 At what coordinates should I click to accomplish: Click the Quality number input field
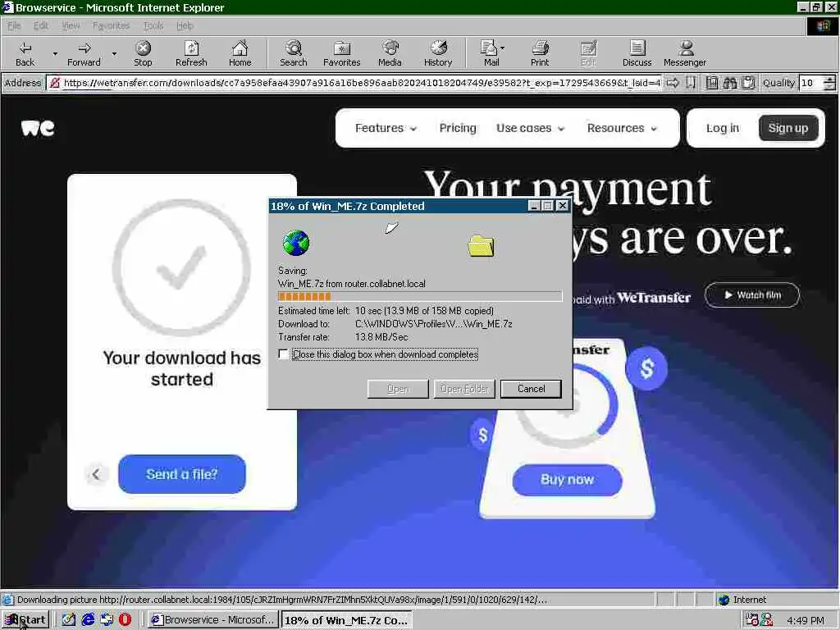(811, 83)
